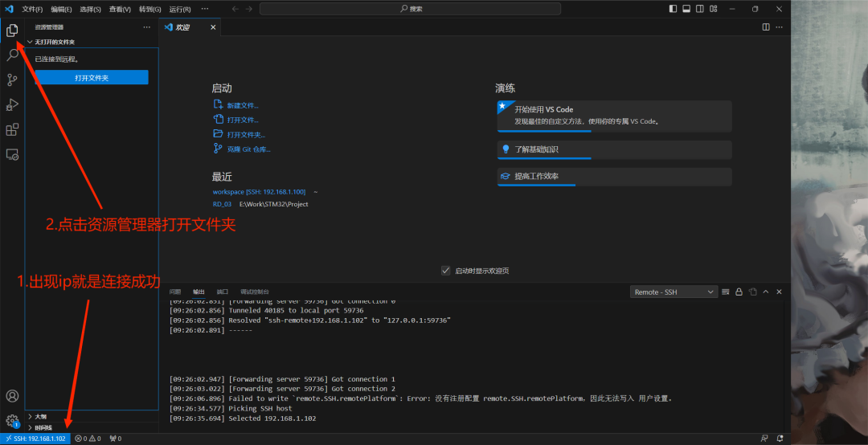This screenshot has width=868, height=445.
Task: Open 了解基础知识 walkthrough
Action: click(615, 149)
